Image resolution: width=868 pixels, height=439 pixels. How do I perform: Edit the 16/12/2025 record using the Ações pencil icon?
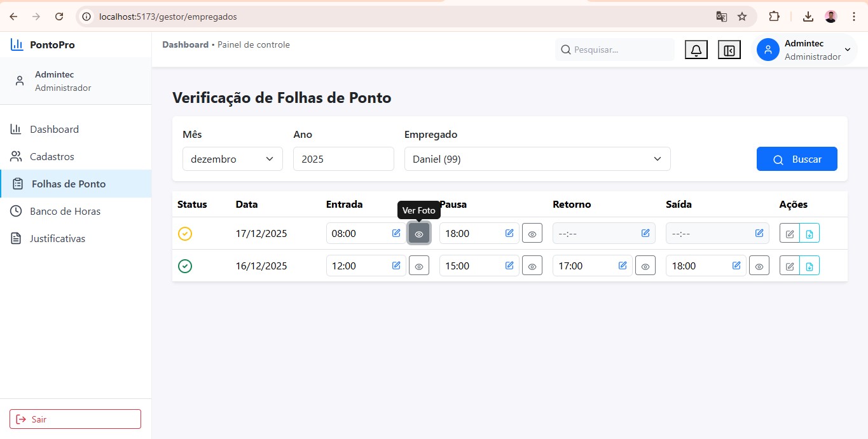pos(789,266)
